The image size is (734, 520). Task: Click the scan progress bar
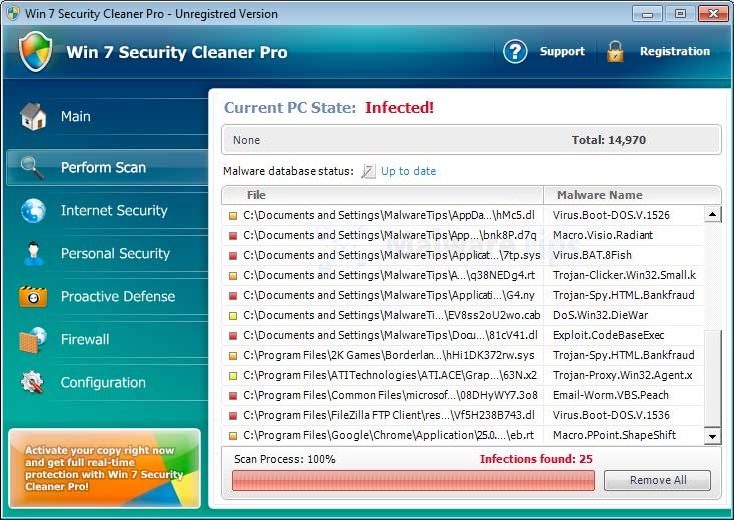pyautogui.click(x=413, y=481)
